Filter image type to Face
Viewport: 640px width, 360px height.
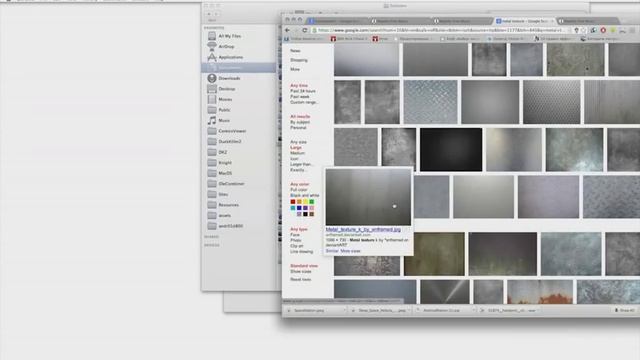click(295, 235)
